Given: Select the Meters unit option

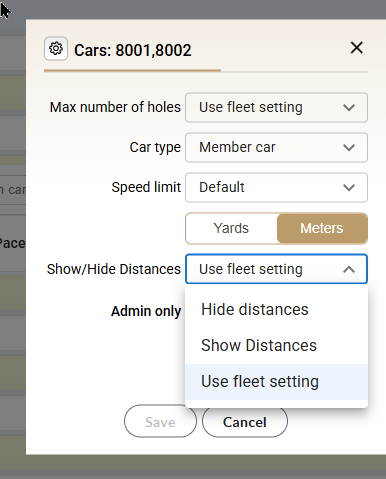Looking at the screenshot, I should coord(322,228).
